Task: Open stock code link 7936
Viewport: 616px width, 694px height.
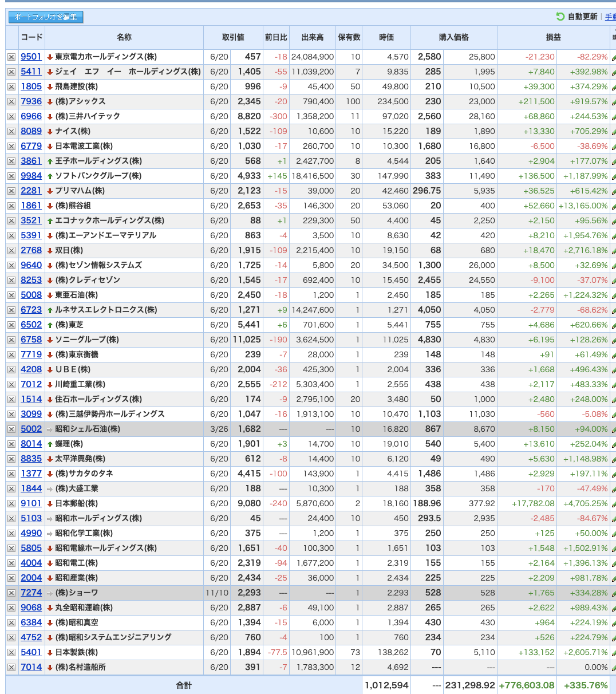Action: pos(31,101)
